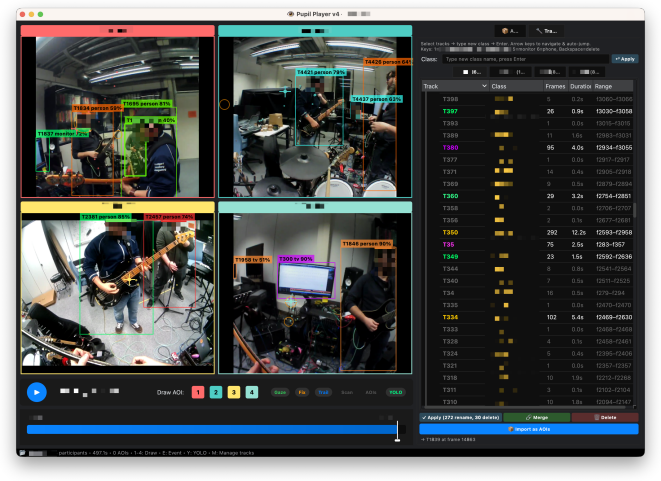Select track row T318
Screen dimensions: 661x481
pyautogui.click(x=529, y=378)
